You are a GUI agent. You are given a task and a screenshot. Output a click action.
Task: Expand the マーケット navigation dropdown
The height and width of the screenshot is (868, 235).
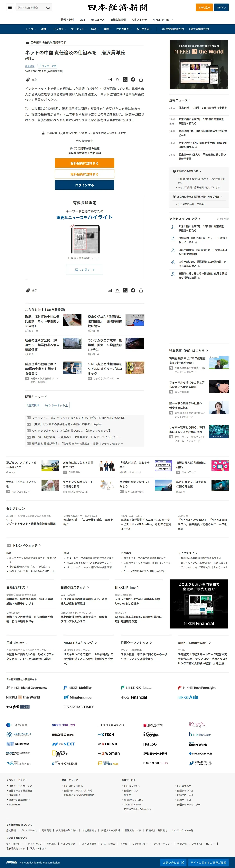(79, 29)
